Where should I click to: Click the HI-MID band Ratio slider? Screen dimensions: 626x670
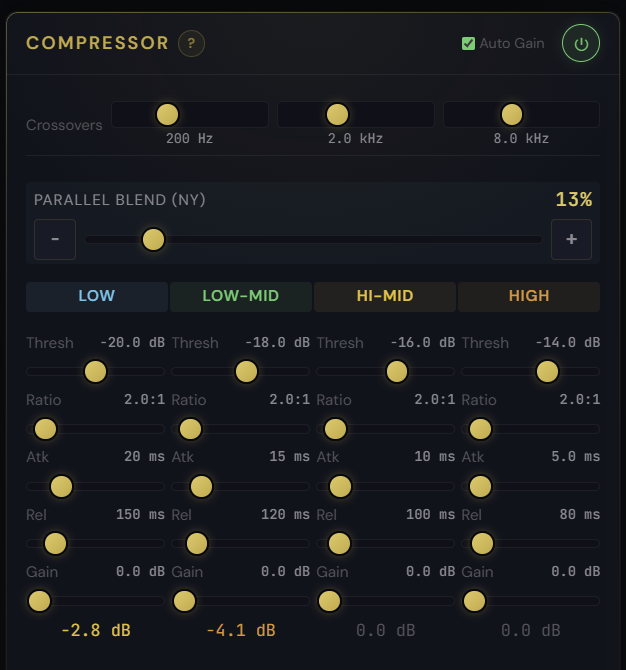pyautogui.click(x=385, y=429)
